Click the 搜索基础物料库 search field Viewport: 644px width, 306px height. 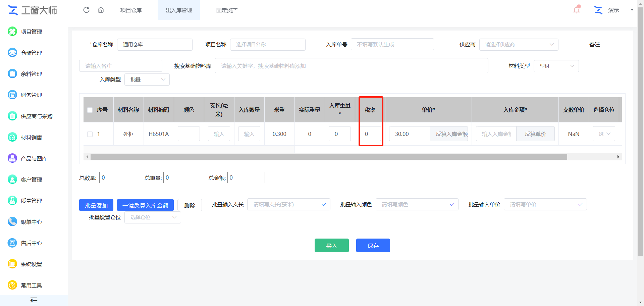(351, 66)
